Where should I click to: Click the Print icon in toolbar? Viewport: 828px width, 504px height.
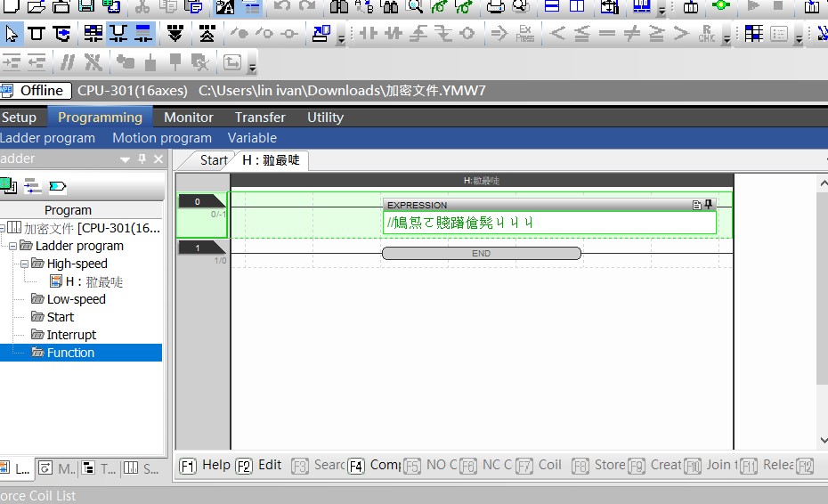[495, 7]
